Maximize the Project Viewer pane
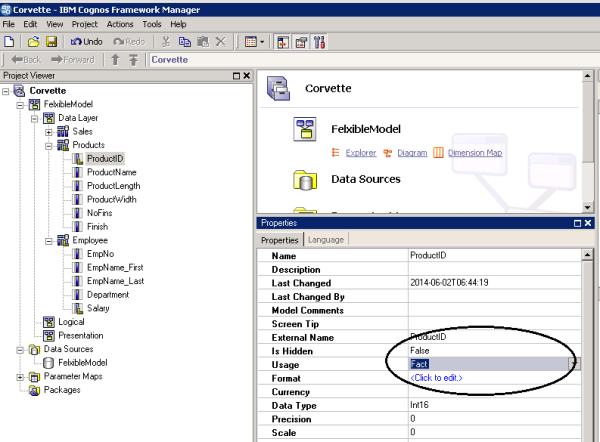 click(236, 76)
